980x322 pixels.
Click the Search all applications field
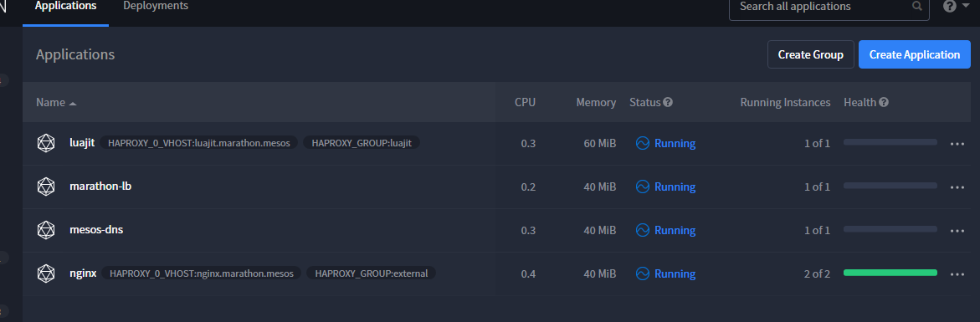[x=829, y=8]
